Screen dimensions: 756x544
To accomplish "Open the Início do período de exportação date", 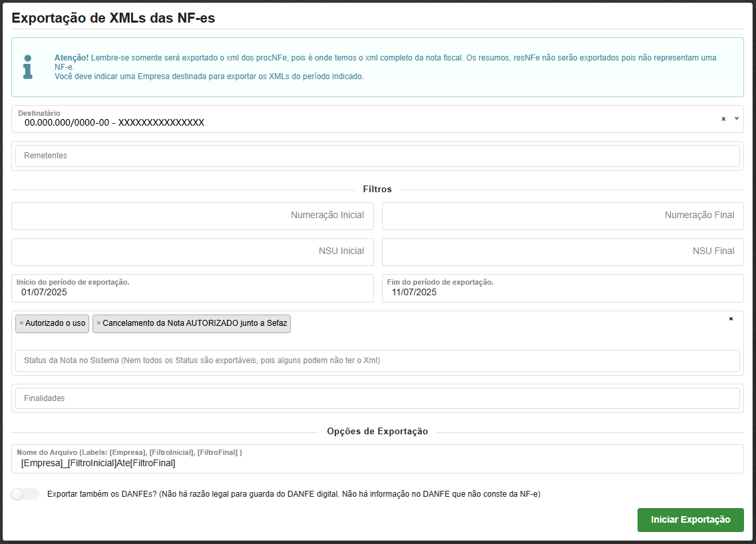I will point(192,292).
